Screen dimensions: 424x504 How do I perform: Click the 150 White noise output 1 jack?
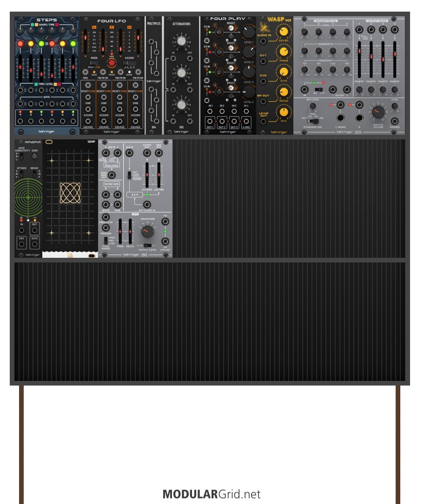click(106, 195)
